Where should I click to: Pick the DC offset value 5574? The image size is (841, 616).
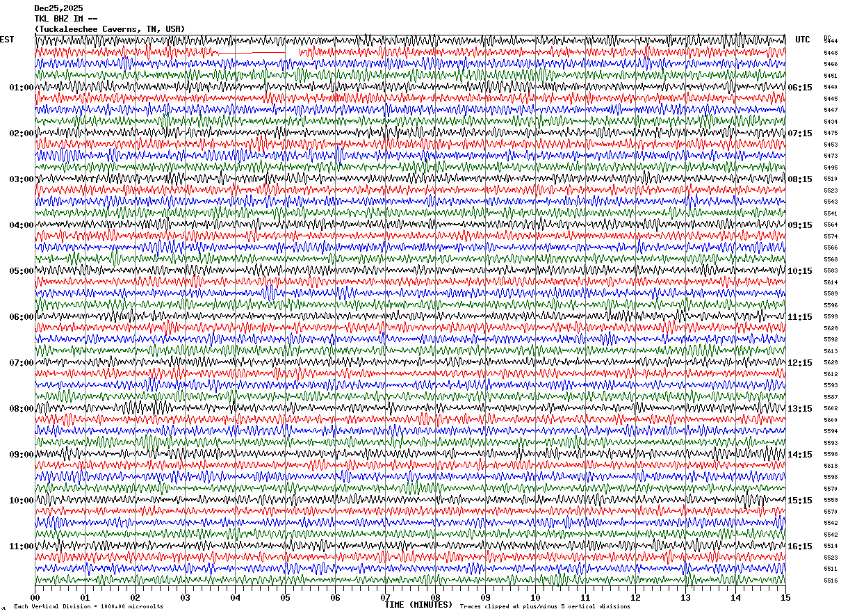click(831, 236)
